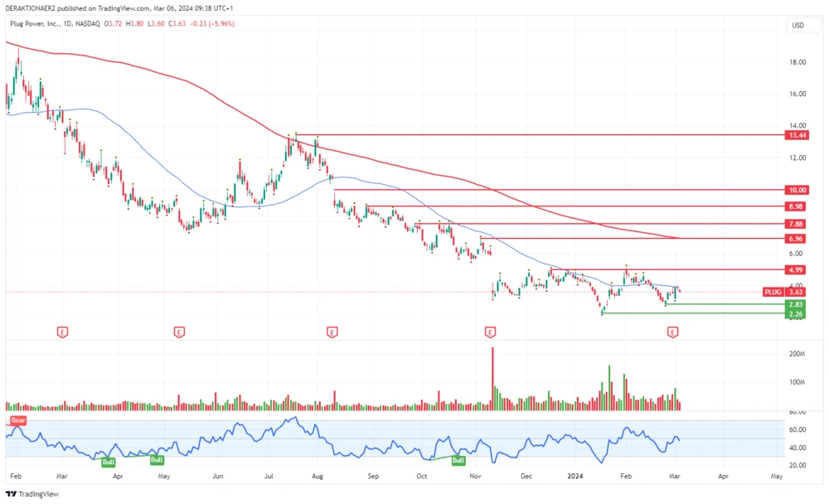
Task: Select the 13.44 resistance price label
Action: [796, 134]
